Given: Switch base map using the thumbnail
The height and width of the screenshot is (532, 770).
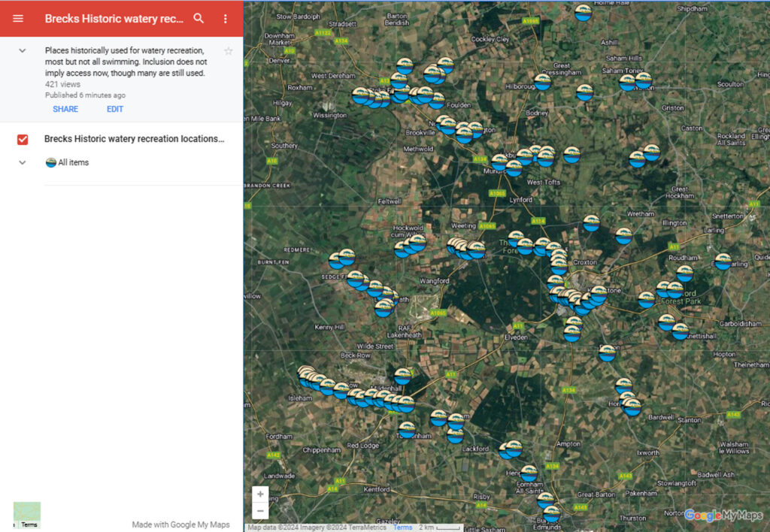Looking at the screenshot, I should 27,515.
